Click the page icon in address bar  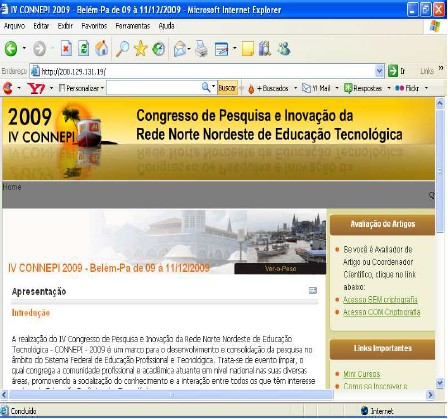[35, 71]
